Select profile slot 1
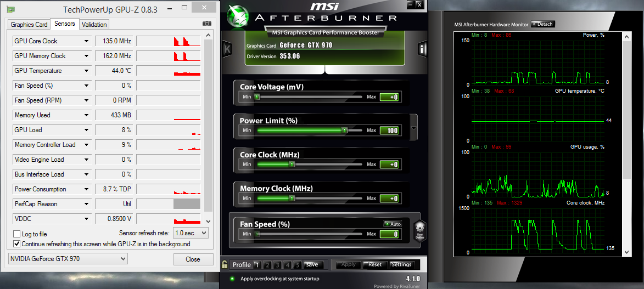 (257, 265)
